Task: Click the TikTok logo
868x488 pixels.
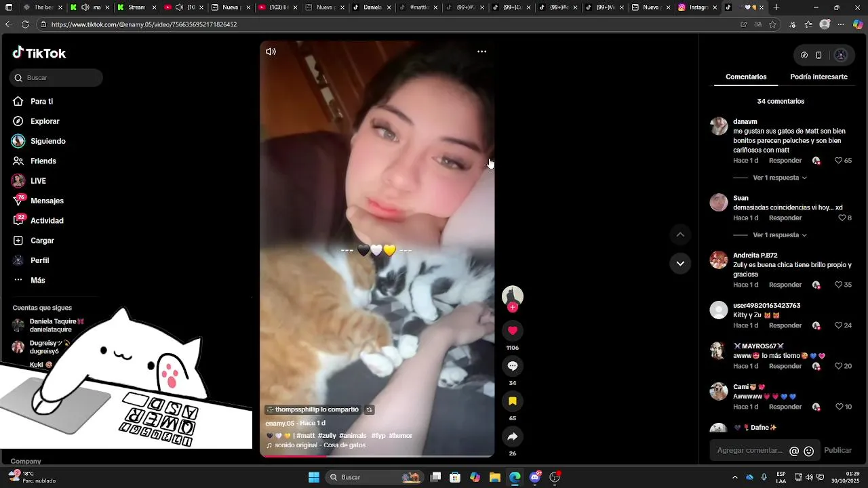Action: coord(39,53)
